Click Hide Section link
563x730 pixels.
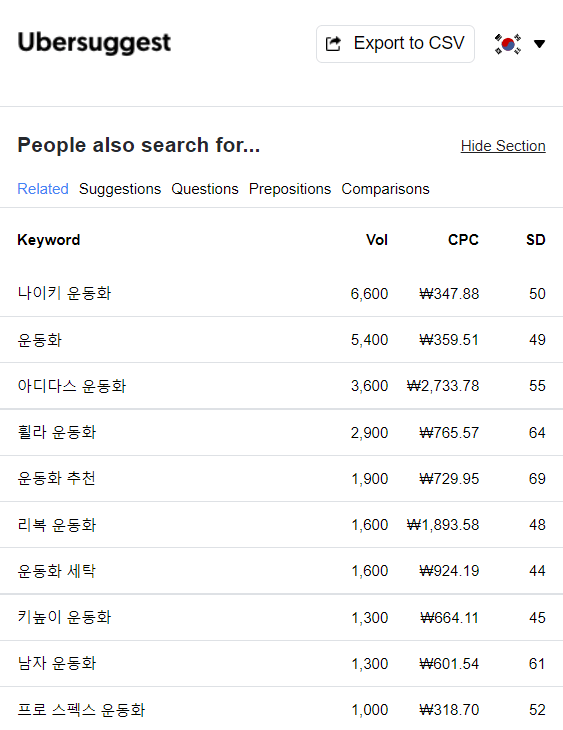coord(503,146)
